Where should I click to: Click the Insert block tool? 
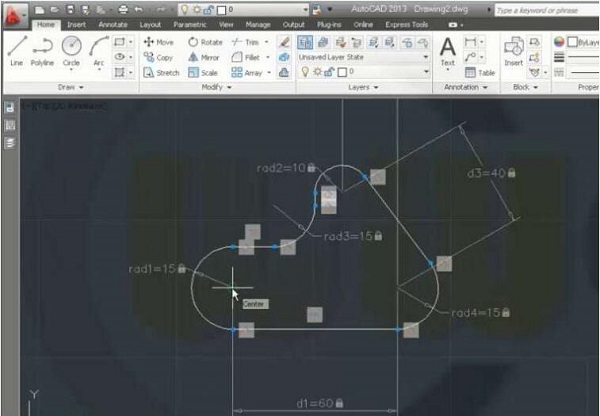tap(514, 51)
